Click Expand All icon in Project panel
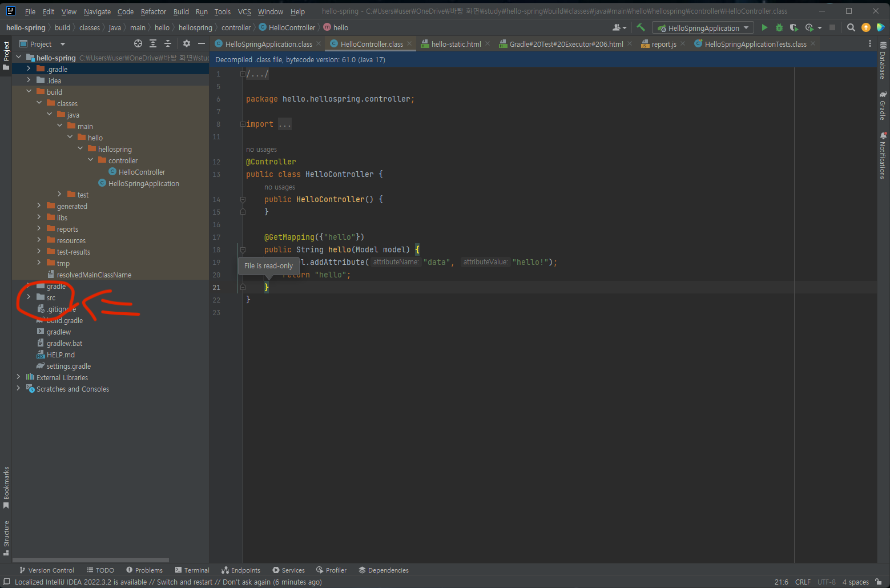The image size is (890, 588). [153, 43]
